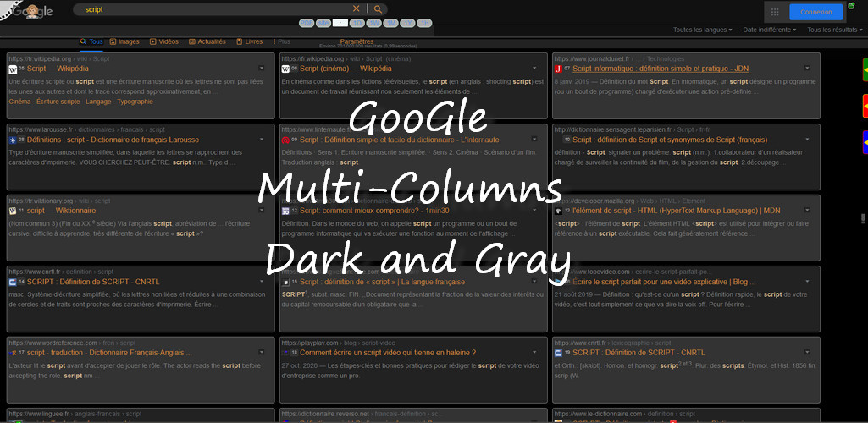This screenshot has width=868, height=423.
Task: Open the Plus menu
Action: (x=282, y=41)
